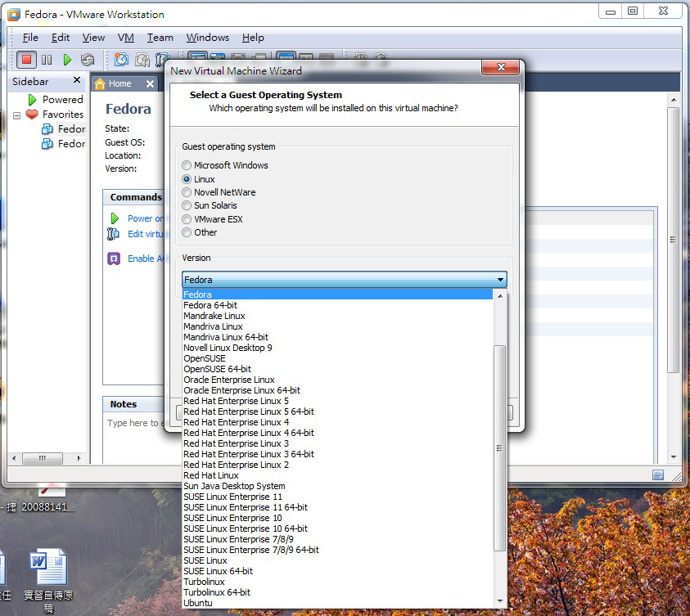
Task: Select the Novell NetWare radio button
Action: [x=187, y=192]
